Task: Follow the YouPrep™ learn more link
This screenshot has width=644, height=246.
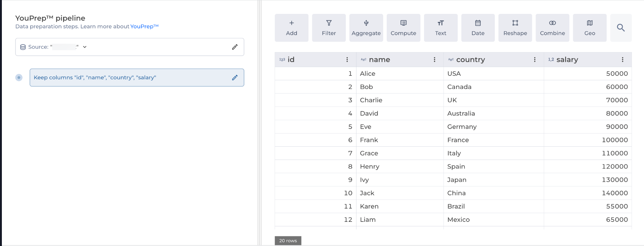Action: coord(144,26)
